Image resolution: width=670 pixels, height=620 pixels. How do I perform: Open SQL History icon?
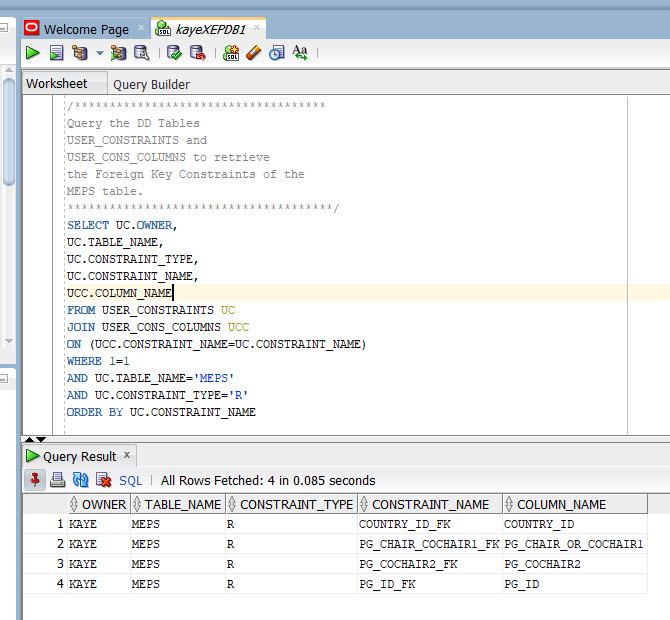pos(277,53)
